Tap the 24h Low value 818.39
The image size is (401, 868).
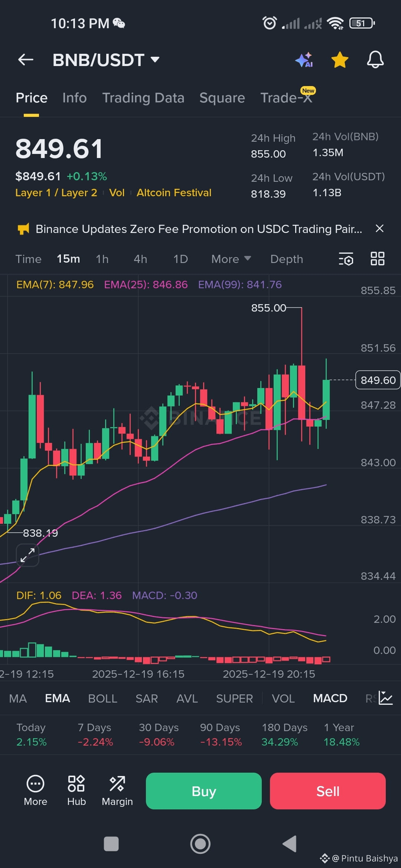[268, 194]
